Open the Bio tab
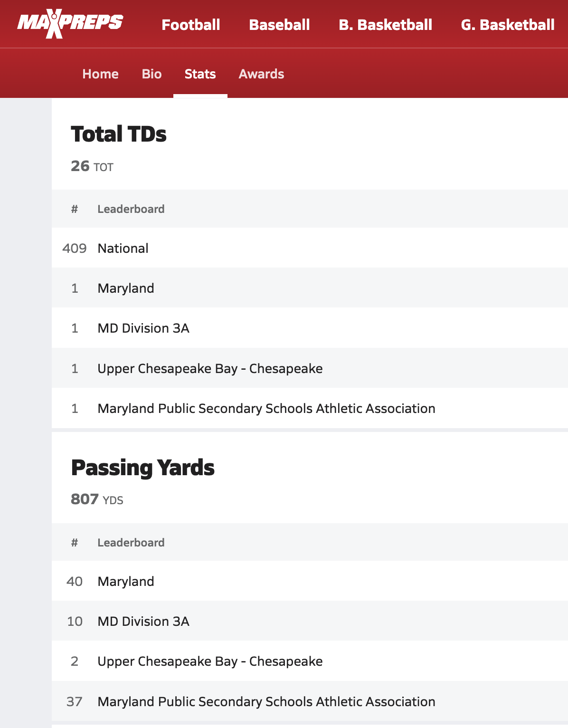568x728 pixels. 151,74
